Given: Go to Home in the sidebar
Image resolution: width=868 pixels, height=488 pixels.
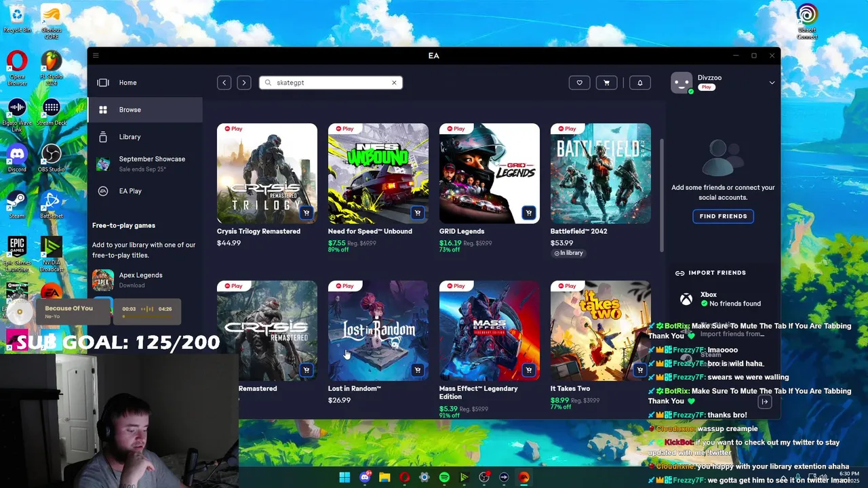Looking at the screenshot, I should [x=145, y=83].
